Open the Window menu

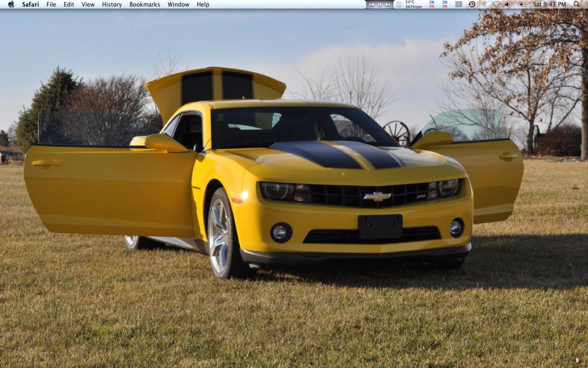coord(178,4)
